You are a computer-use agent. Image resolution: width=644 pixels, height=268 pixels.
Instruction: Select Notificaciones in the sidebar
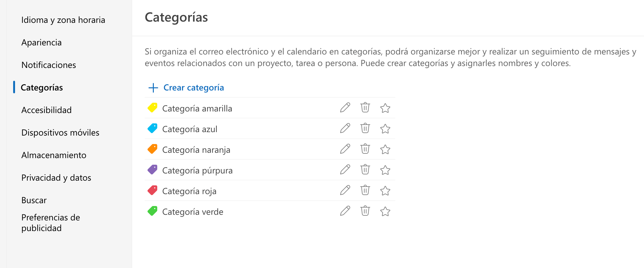click(x=49, y=65)
